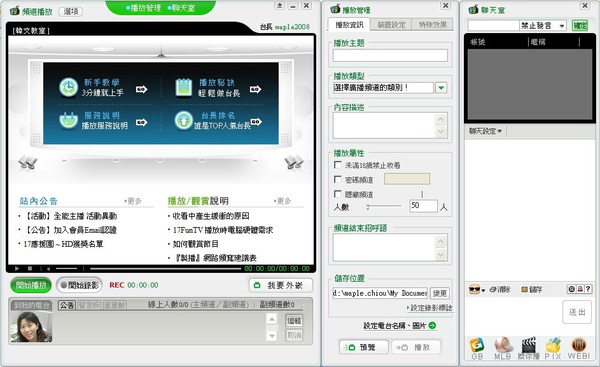
Task: Click GO arrow next to 服務說明
Action: (x=142, y=122)
